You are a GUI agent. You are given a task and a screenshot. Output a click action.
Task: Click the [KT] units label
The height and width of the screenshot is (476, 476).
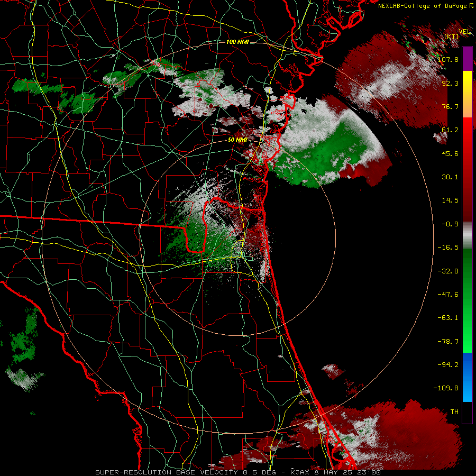click(x=452, y=36)
